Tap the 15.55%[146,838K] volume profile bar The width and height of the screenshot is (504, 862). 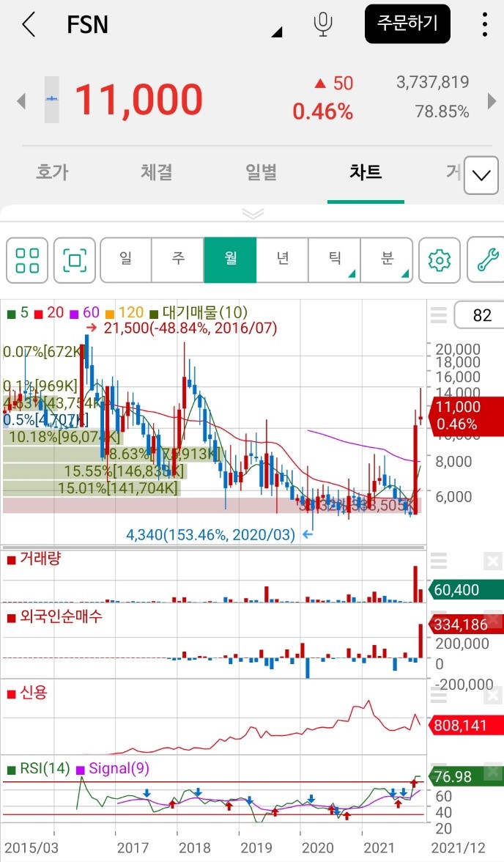94,471
